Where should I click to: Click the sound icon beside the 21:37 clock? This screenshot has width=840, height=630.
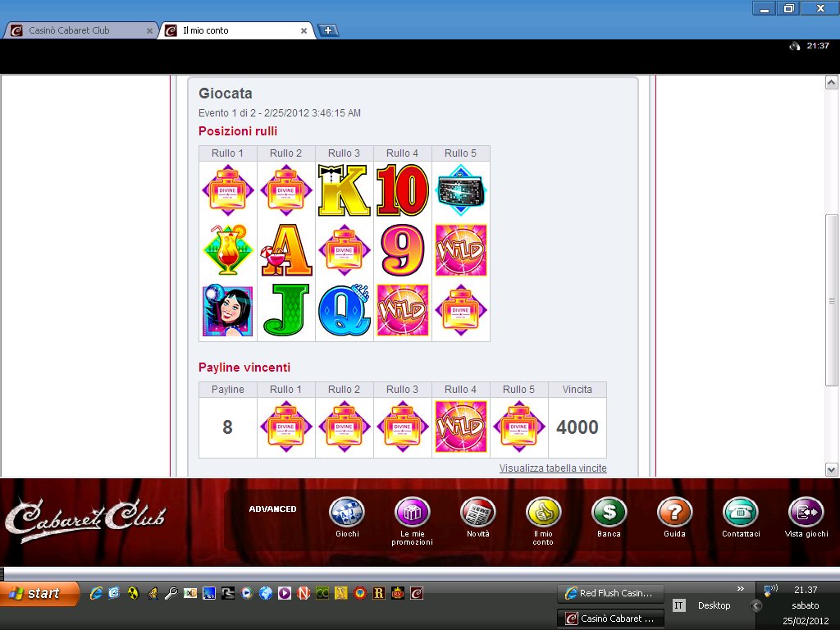tap(794, 46)
